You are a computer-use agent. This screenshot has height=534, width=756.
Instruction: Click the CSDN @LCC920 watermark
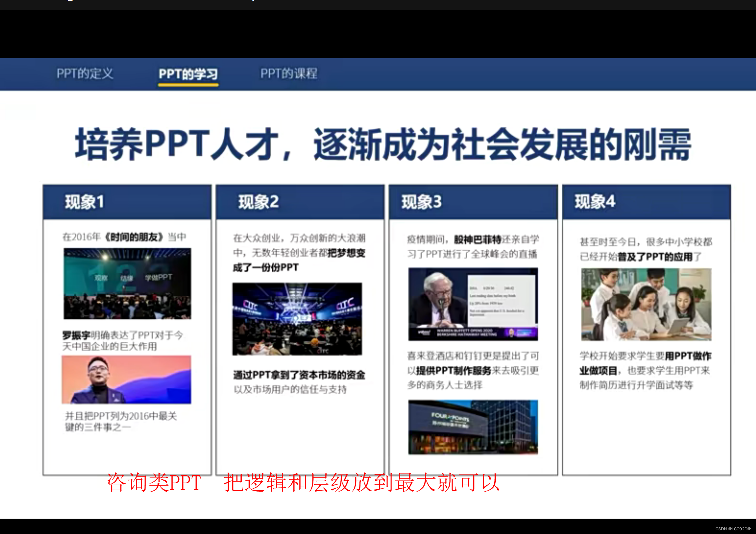(x=733, y=529)
